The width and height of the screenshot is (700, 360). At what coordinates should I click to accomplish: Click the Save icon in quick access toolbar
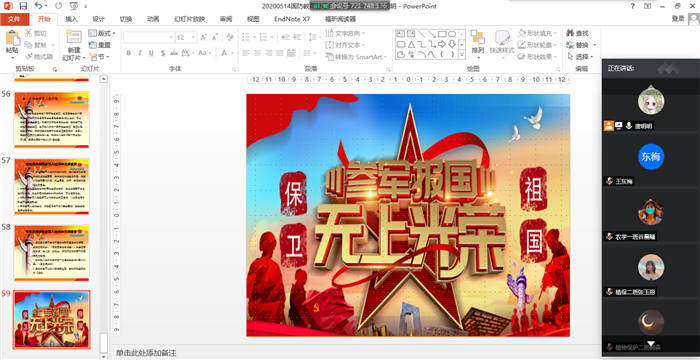pos(23,6)
